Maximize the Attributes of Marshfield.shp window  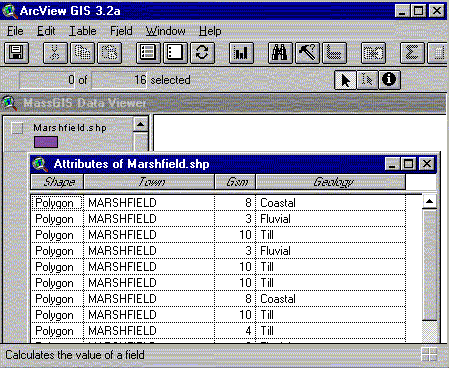pos(408,164)
